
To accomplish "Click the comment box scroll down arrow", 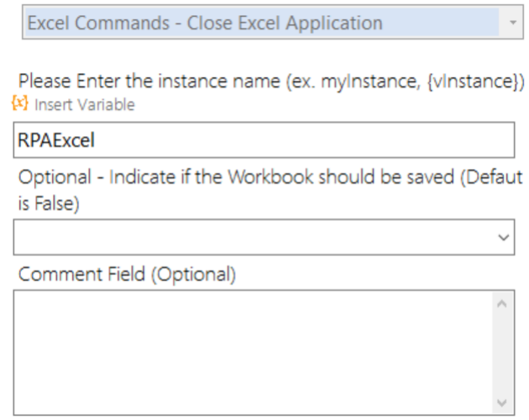I will click(502, 402).
